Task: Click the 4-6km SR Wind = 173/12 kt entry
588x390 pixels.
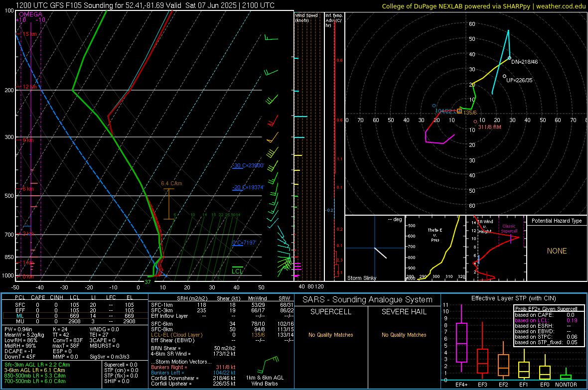Action: click(x=193, y=354)
